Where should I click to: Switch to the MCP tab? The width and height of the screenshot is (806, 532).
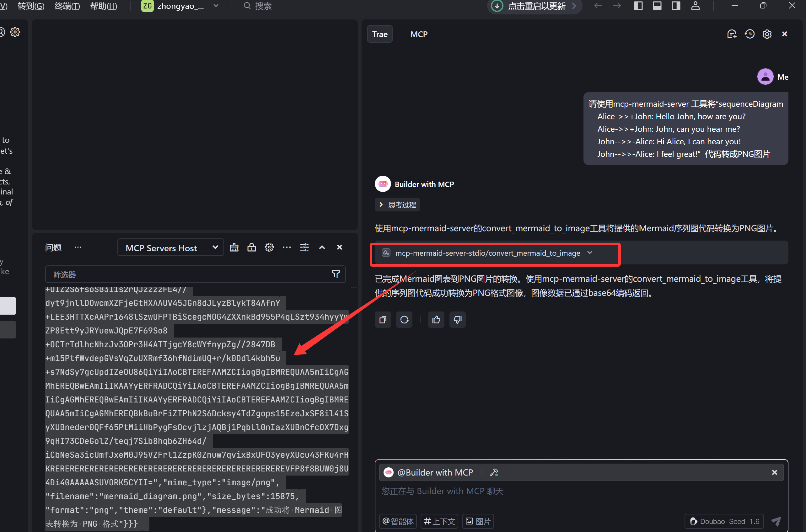pos(419,34)
